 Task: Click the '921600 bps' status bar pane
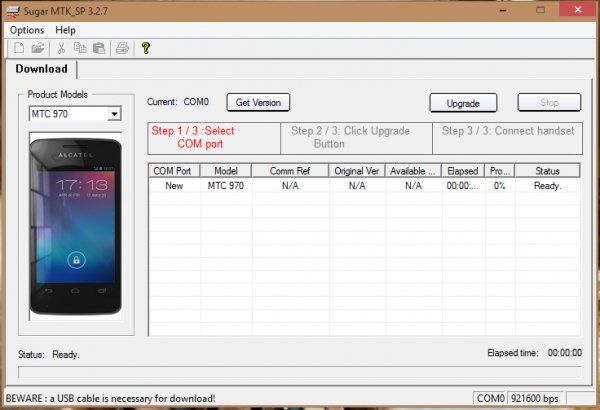pos(535,399)
